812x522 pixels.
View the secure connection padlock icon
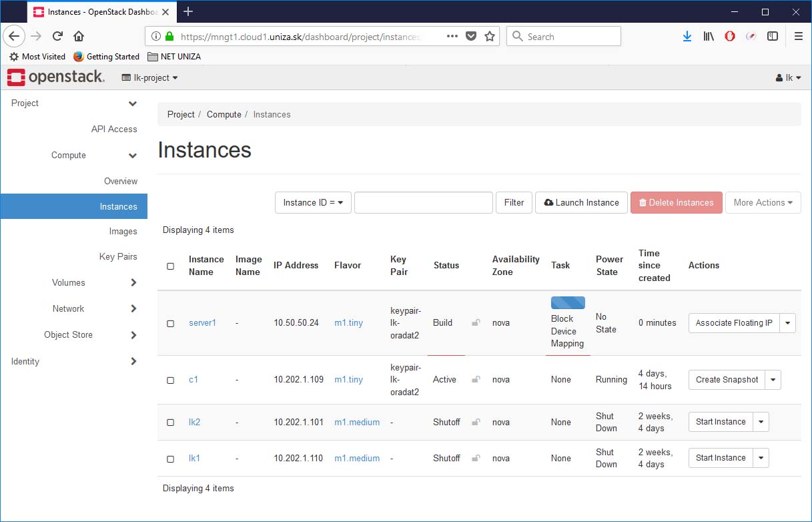[169, 37]
